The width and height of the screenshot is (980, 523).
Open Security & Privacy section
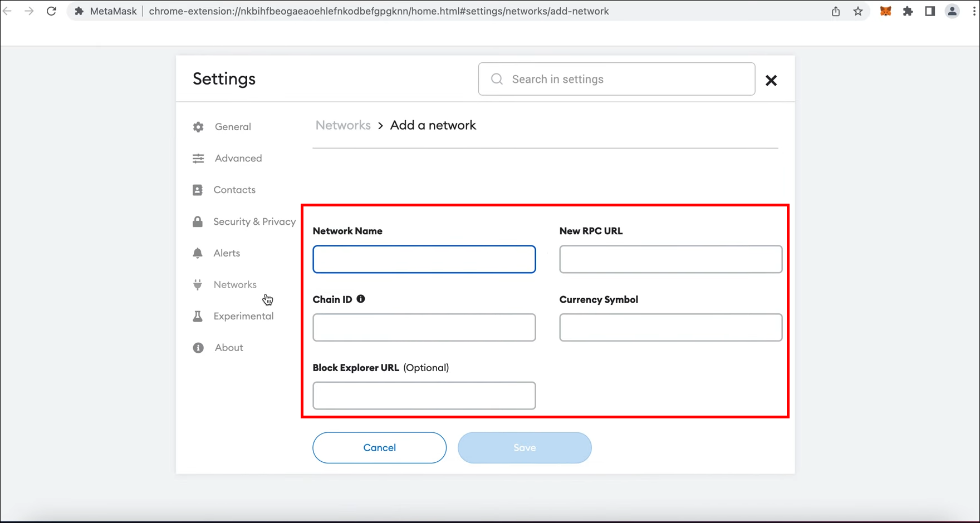pyautogui.click(x=254, y=221)
